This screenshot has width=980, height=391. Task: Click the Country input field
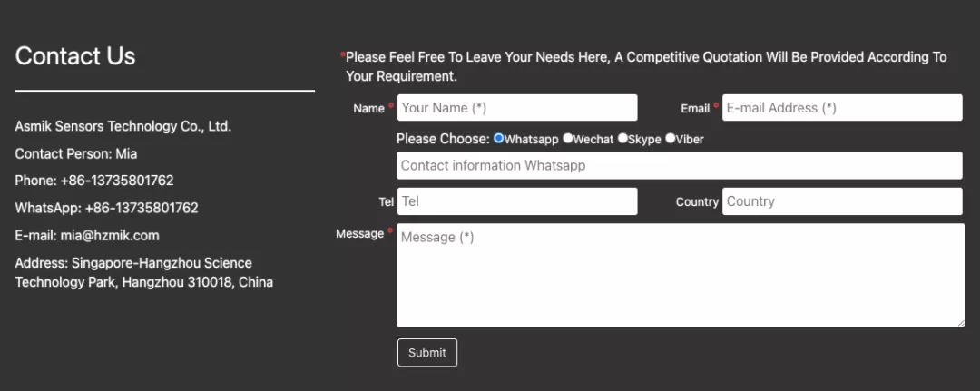(841, 201)
